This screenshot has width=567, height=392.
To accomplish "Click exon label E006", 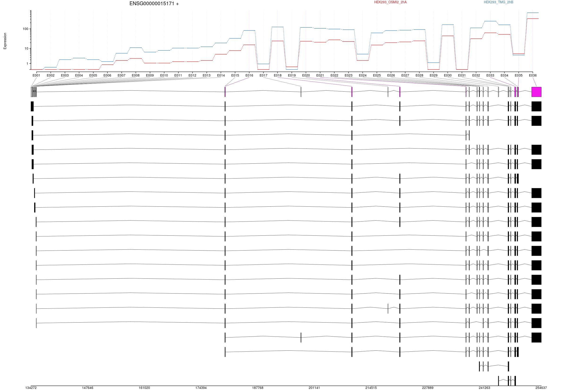I will coord(107,75).
